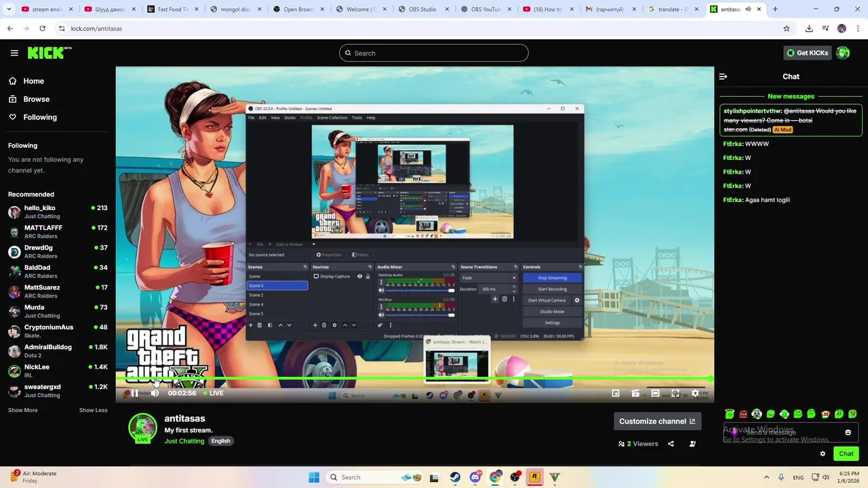This screenshot has width=868, height=488.
Task: Click the stylishpointertvthw username in chat
Action: pos(753,111)
